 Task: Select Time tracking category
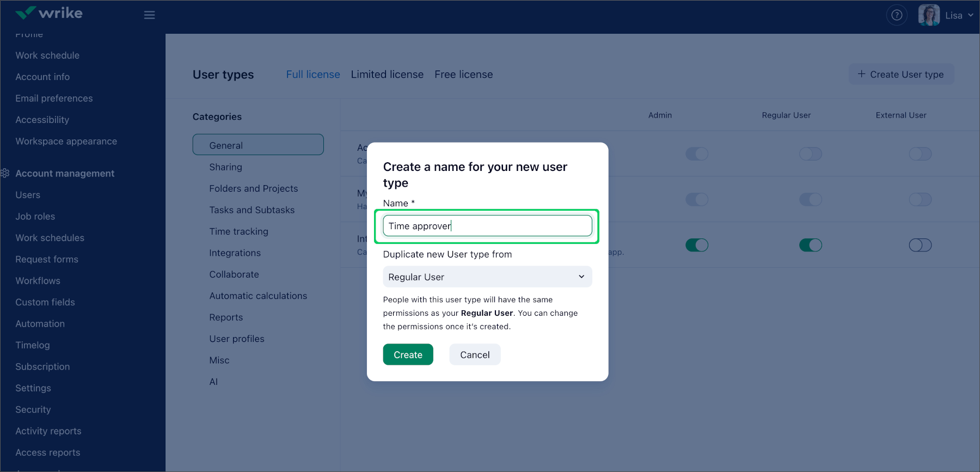click(x=238, y=231)
